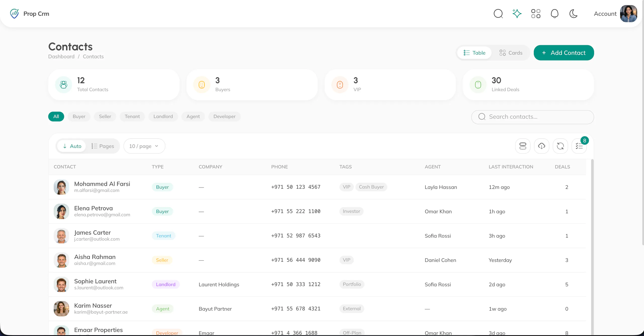644x336 pixels.
Task: Click the Cash Buyer tag
Action: [x=371, y=187]
